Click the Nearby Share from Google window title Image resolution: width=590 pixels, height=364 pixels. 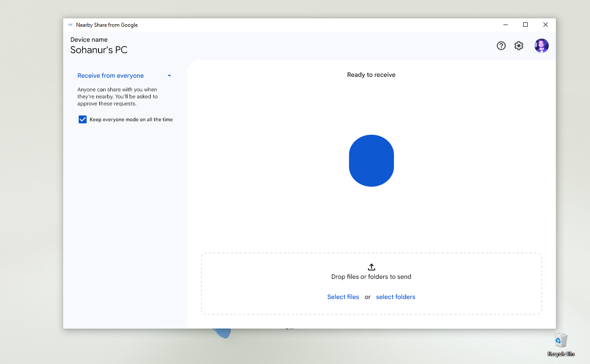click(x=107, y=25)
